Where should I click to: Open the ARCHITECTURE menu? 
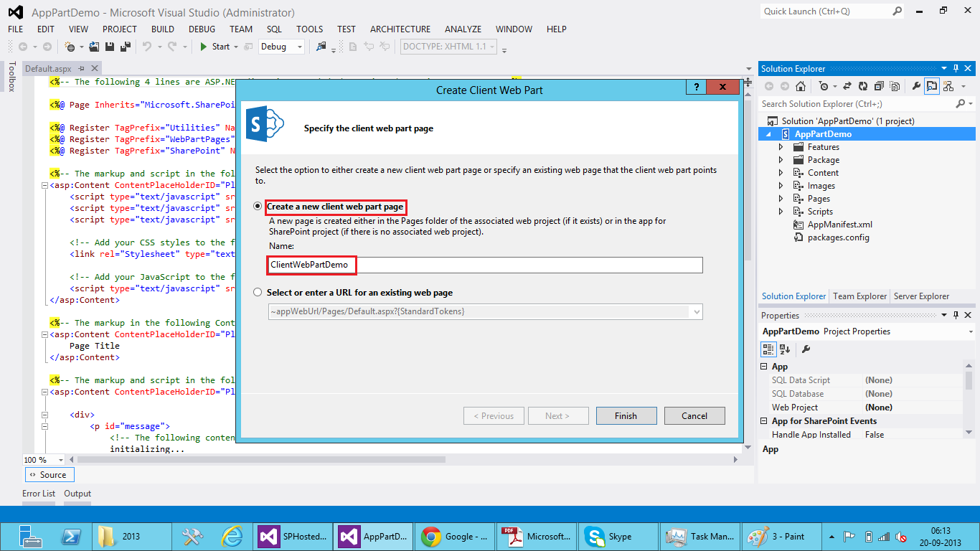point(400,29)
